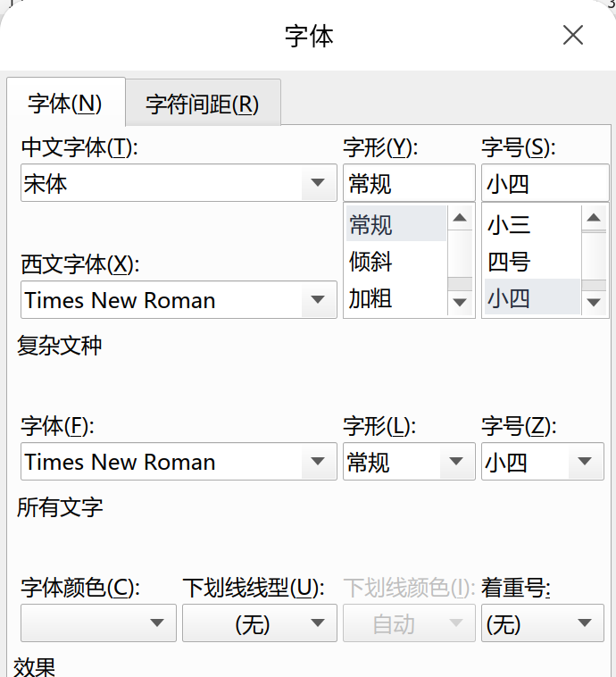Expand the complex script 字形(L) dropdown
The height and width of the screenshot is (677, 616).
pyautogui.click(x=456, y=462)
